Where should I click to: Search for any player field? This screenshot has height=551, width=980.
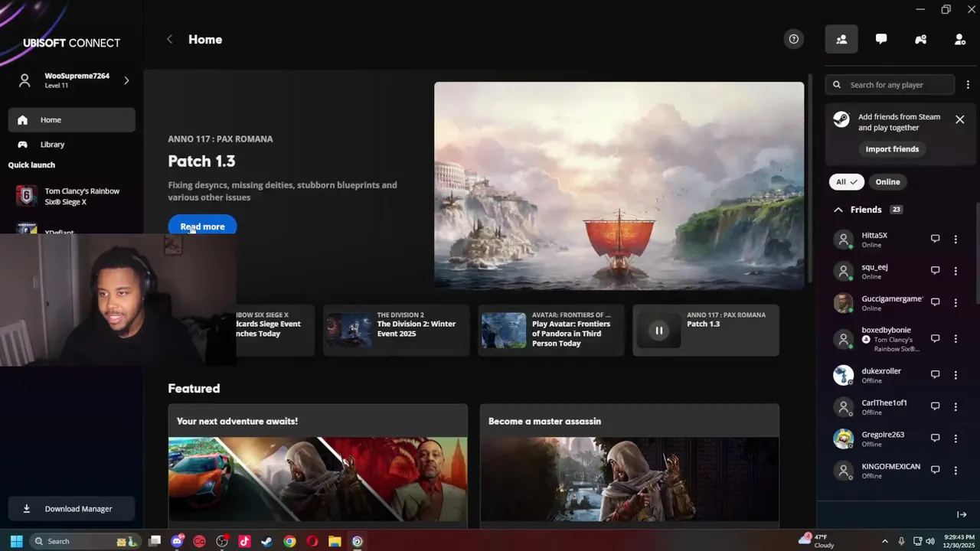coord(890,85)
